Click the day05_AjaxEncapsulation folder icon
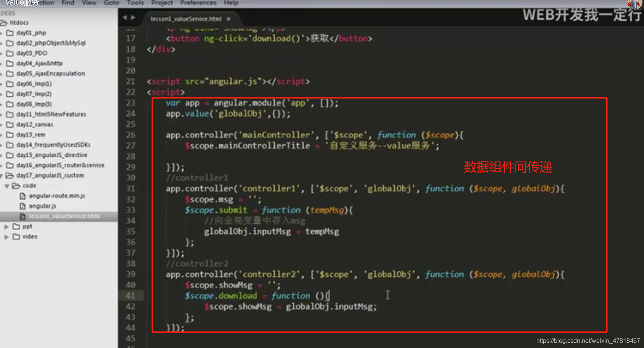Screen dimensions: 644x348 pyautogui.click(x=10, y=74)
